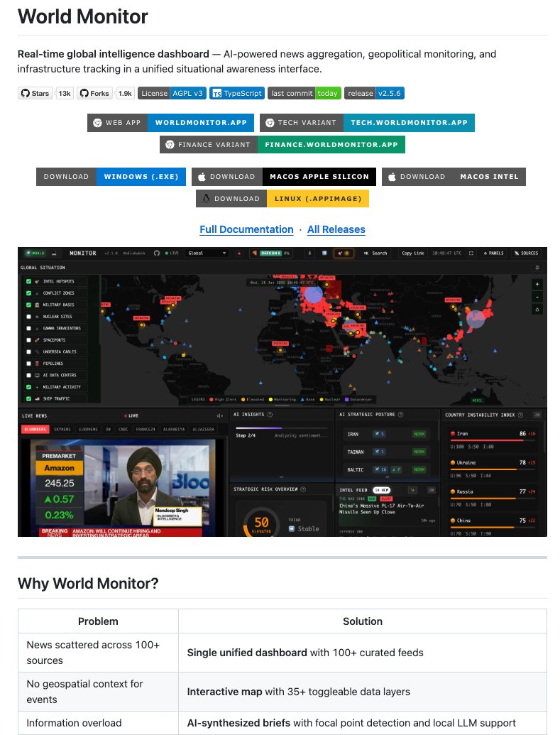Click the pin icon on Global Situation panel
560x735 pixels.
pos(537,268)
